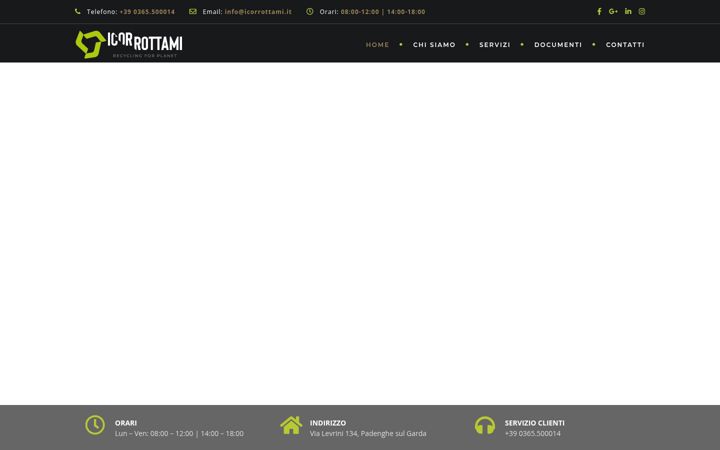Click the phone icon beside Telefono
Screen dimensions: 720x450
(78, 11)
